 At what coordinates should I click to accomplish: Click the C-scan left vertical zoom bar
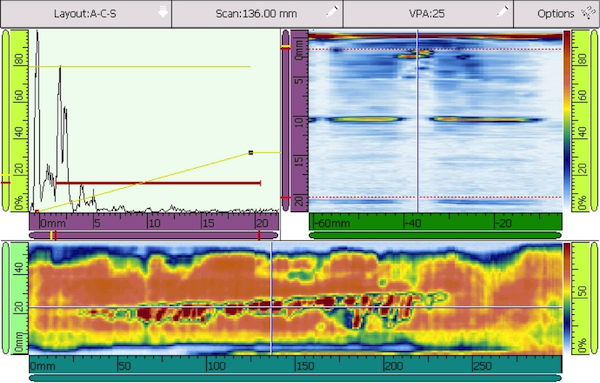(x=5, y=298)
